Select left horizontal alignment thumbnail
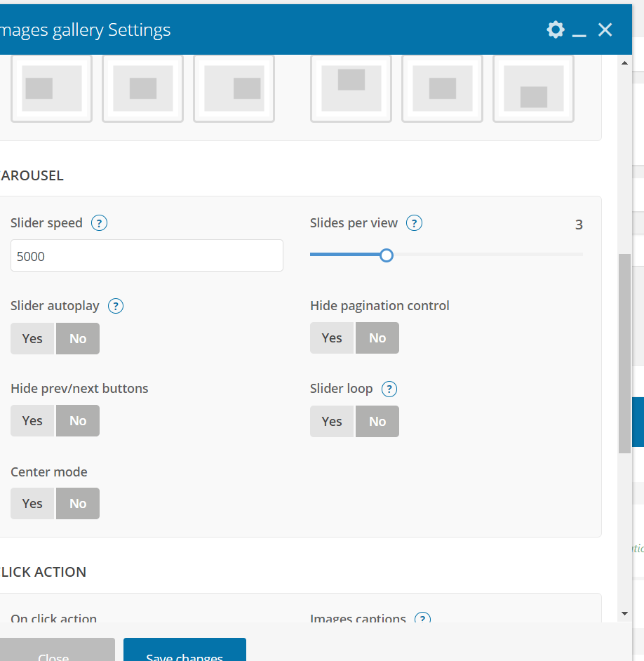The image size is (644, 661). [51, 88]
